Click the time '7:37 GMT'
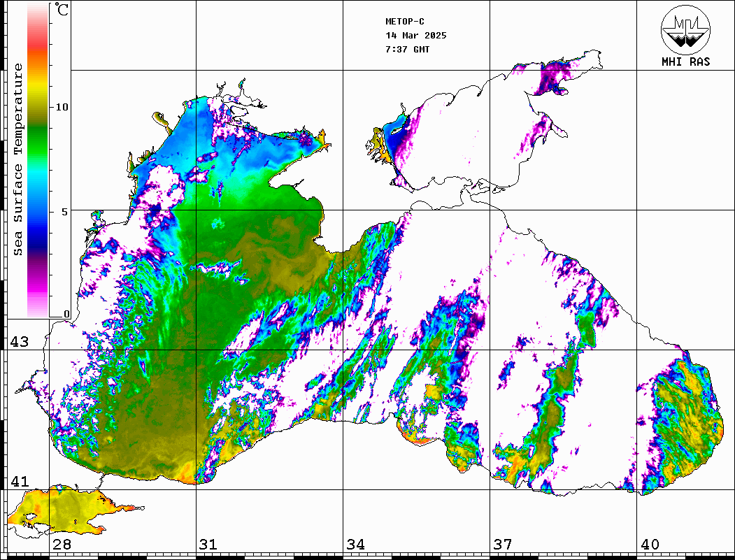 pos(408,50)
